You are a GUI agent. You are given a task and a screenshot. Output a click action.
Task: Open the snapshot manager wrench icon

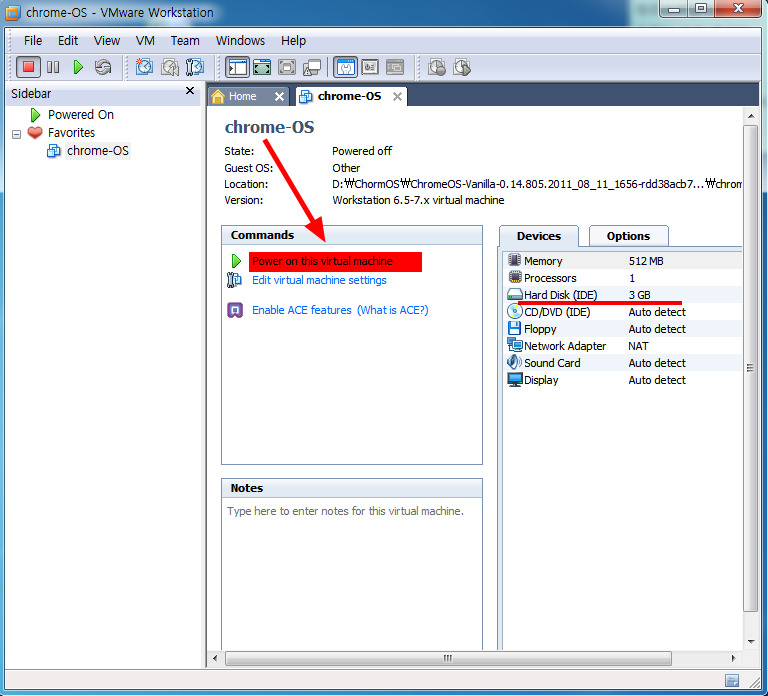click(195, 67)
